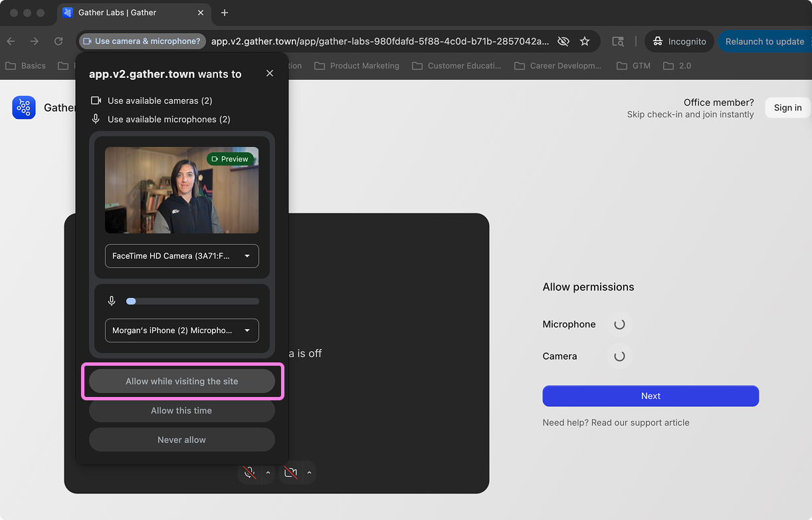The width and height of the screenshot is (812, 520).
Task: Click Skip check-in and join instantly text
Action: (x=690, y=114)
